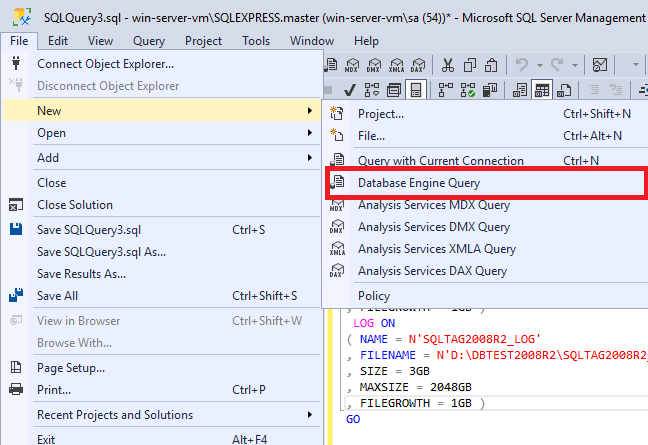Click the Undo arrow icon
This screenshot has height=445, width=648.
[x=522, y=65]
